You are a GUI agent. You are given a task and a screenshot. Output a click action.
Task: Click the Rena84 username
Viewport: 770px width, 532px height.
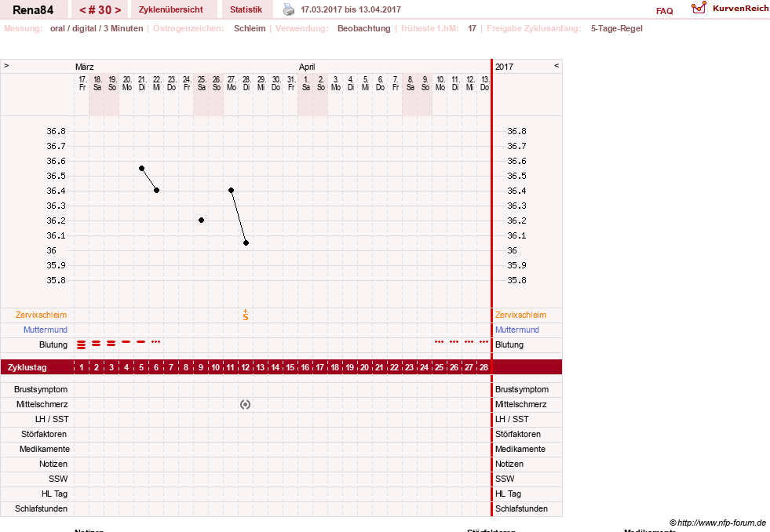tap(33, 10)
